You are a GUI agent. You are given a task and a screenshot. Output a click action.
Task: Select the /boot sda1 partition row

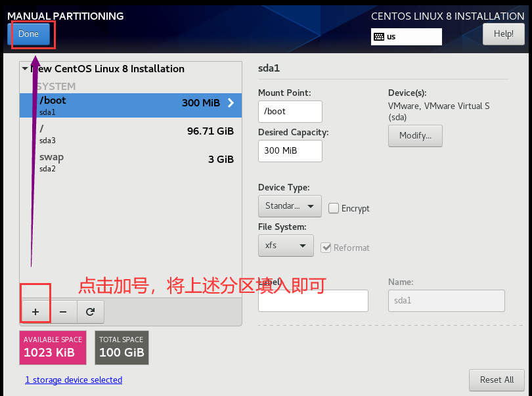click(131, 106)
